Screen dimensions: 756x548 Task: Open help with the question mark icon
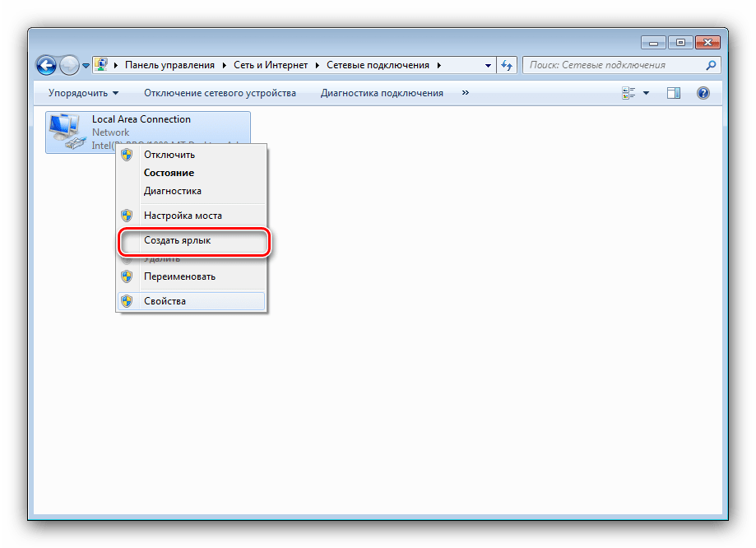point(703,93)
